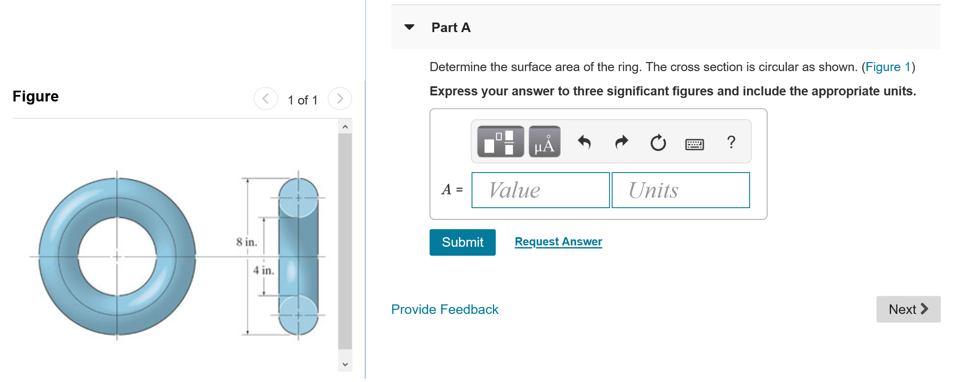Screen dimensions: 980x382
Task: Show keyboard shortcuts with keyboard icon
Action: coord(695,144)
